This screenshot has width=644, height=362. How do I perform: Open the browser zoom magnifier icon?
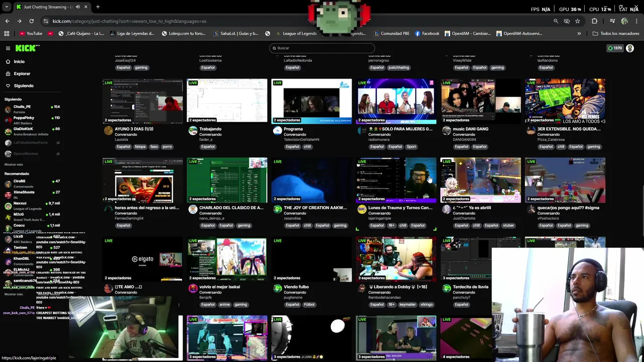556,21
